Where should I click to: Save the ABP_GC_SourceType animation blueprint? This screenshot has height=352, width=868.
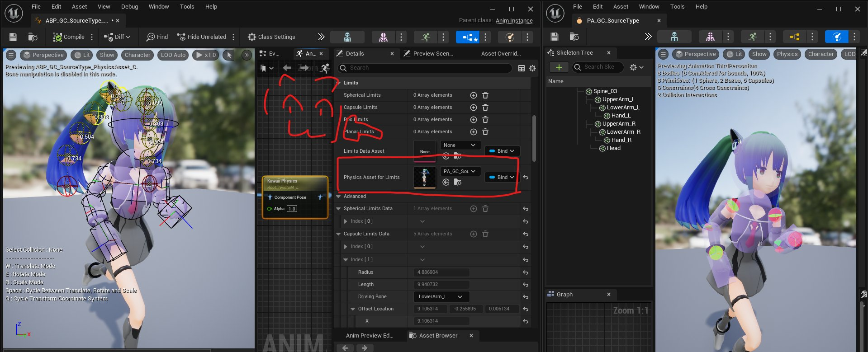(x=13, y=37)
